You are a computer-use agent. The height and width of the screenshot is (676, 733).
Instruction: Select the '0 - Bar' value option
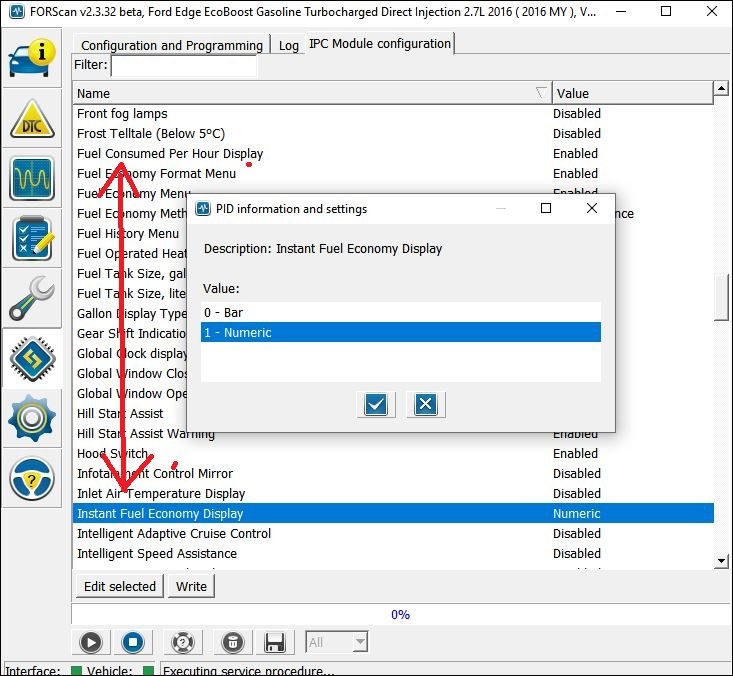pos(400,313)
